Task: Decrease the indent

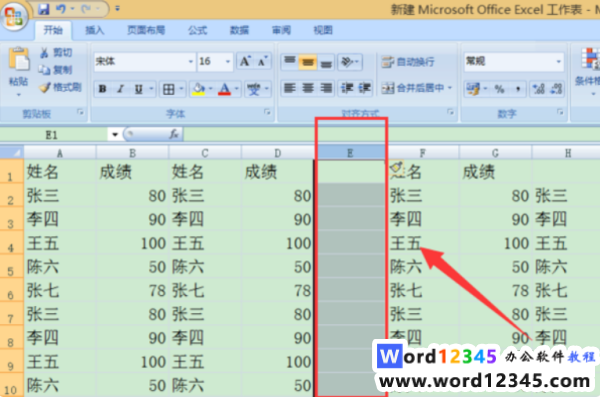Action: (x=347, y=88)
